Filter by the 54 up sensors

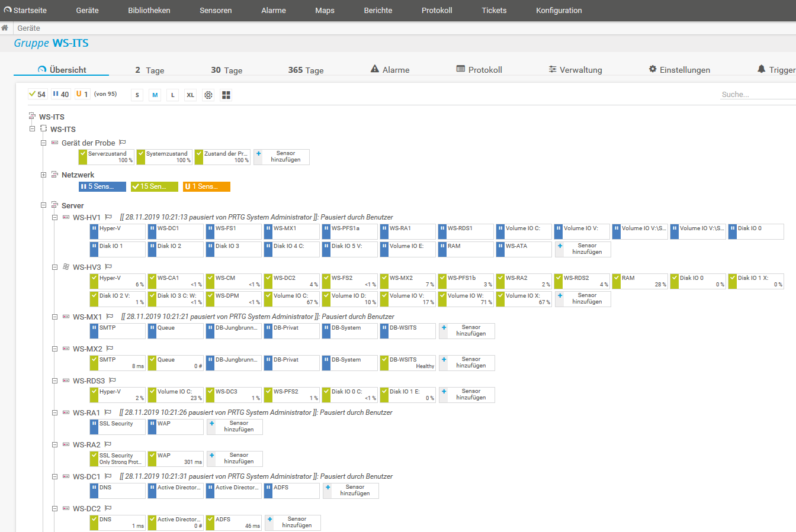pos(37,94)
